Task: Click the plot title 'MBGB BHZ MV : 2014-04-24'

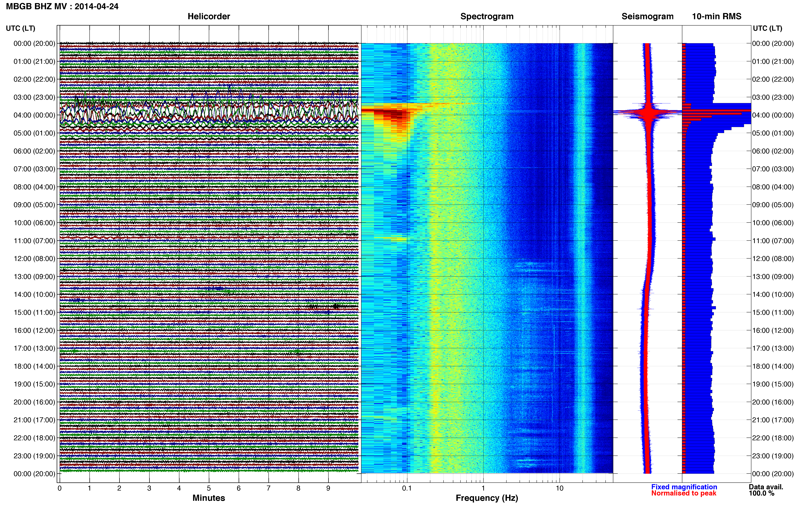Action: (62, 6)
